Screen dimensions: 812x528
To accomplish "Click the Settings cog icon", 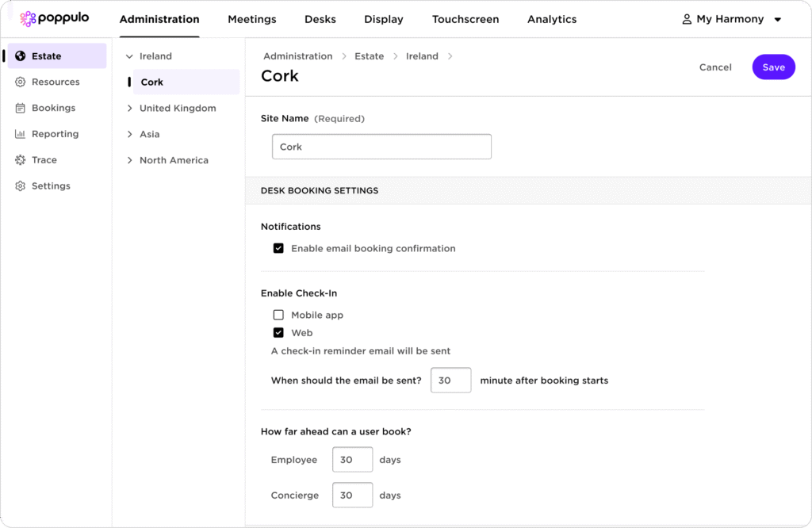I will 21,186.
